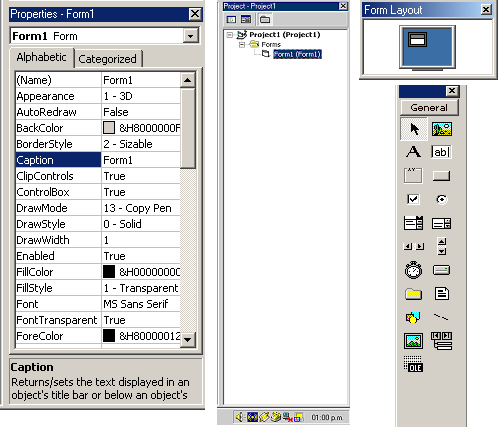Screen dimensions: 498x430
Task: Select the Timer stopwatch tool
Action: 413,270
